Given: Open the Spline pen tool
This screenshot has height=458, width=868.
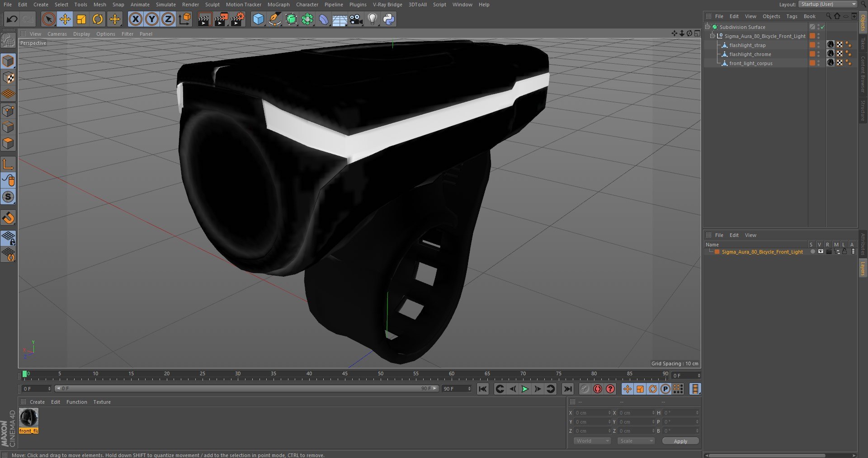Looking at the screenshot, I should [x=274, y=19].
